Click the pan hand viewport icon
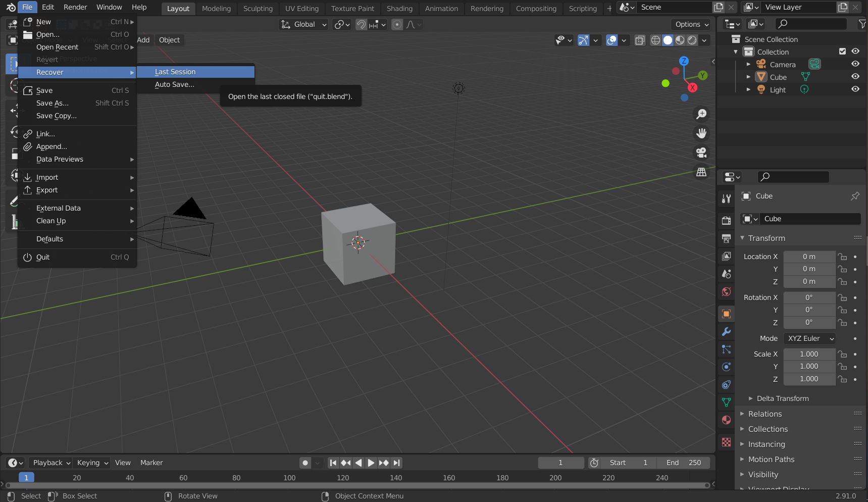Viewport: 868px width, 502px height. pos(701,133)
